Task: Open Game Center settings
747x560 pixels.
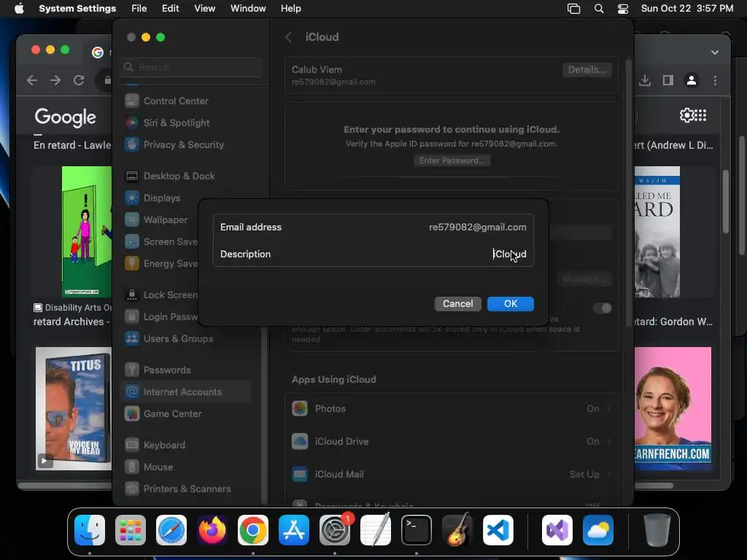Action: point(172,414)
